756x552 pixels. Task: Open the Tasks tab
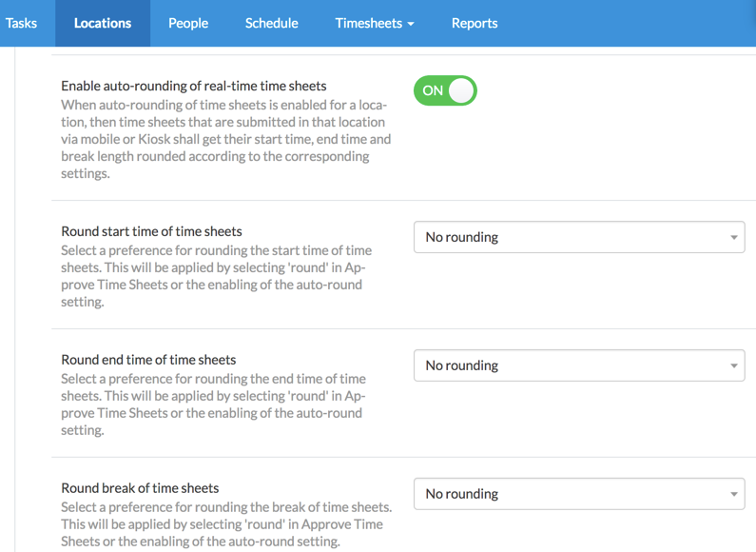(x=21, y=23)
